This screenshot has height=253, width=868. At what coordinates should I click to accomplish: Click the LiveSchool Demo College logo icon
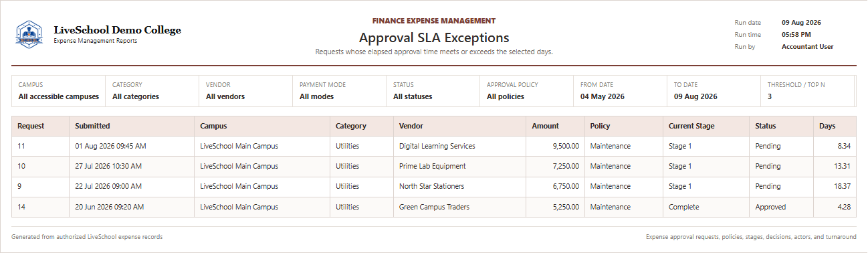click(x=29, y=35)
